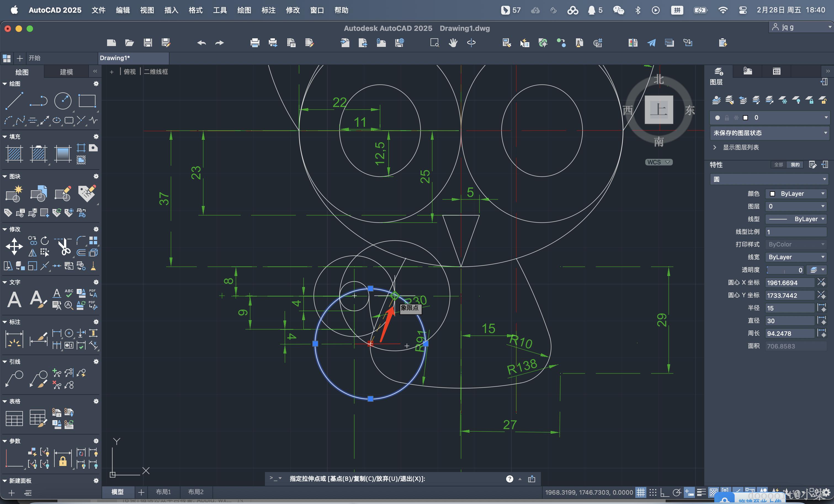The image size is (834, 504).
Task: Open the 标注 menu in the menu bar
Action: pyautogui.click(x=269, y=10)
